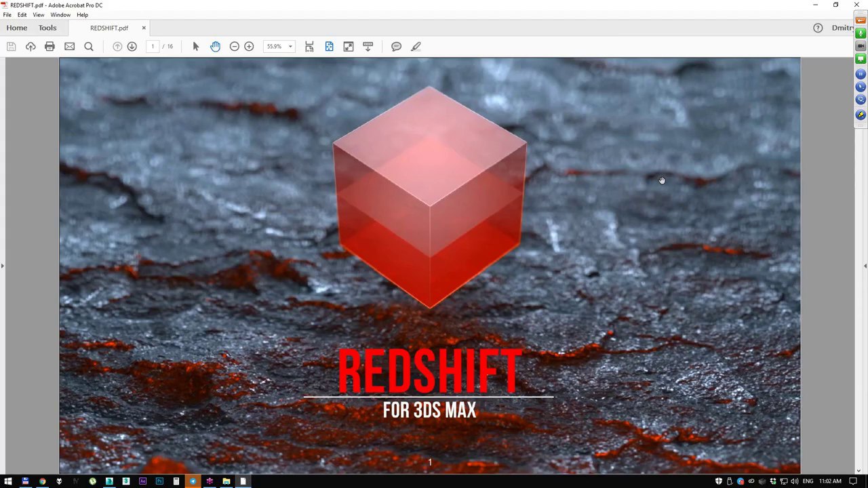868x488 pixels.
Task: Add a comment note icon
Action: coord(396,46)
